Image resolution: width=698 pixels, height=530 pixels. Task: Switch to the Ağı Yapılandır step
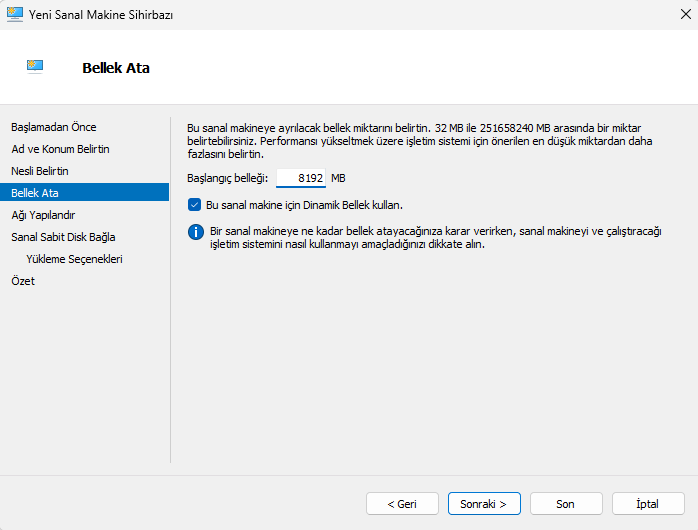pos(43,215)
